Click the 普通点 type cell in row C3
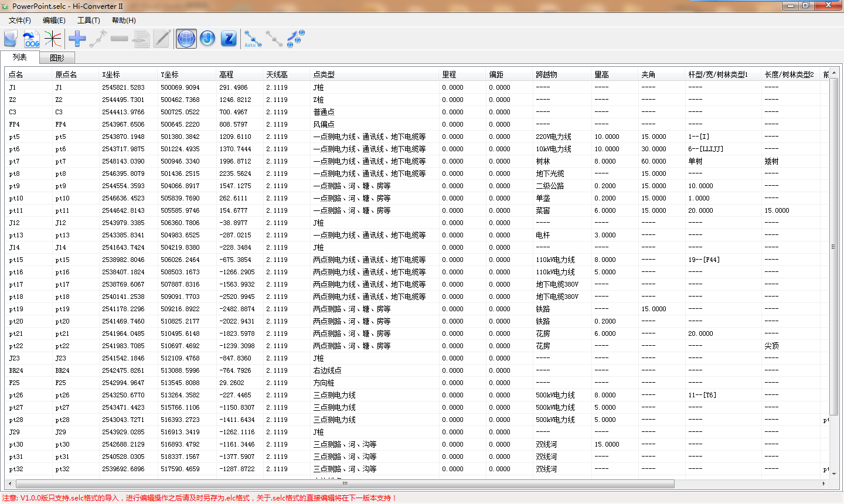The height and width of the screenshot is (504, 844). coord(324,112)
